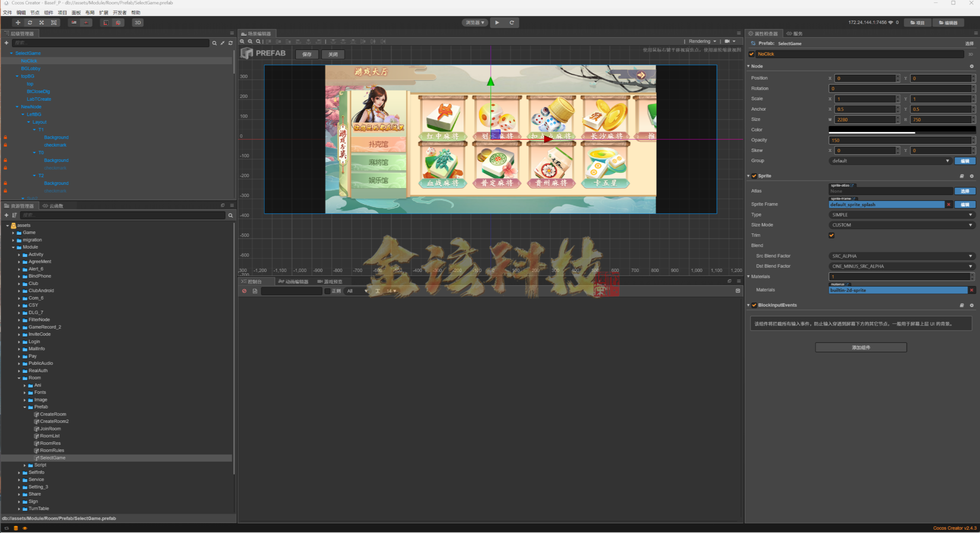Image resolution: width=980 pixels, height=533 pixels.
Task: Click the 添加组件 button in the inspector
Action: tap(861, 347)
